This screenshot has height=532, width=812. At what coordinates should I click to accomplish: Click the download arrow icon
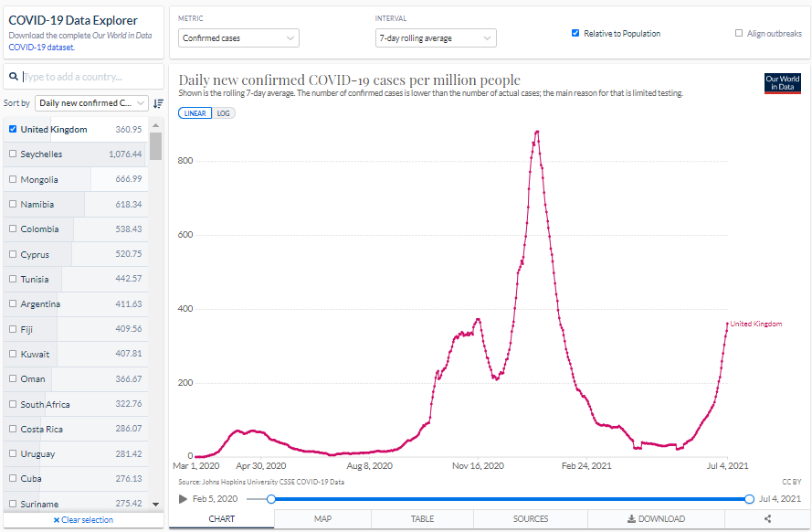point(631,518)
